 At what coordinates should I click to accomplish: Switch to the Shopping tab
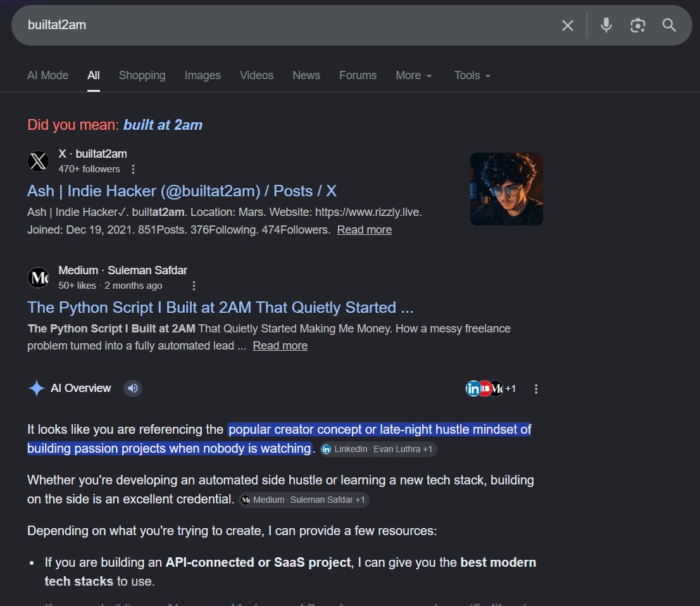tap(142, 75)
